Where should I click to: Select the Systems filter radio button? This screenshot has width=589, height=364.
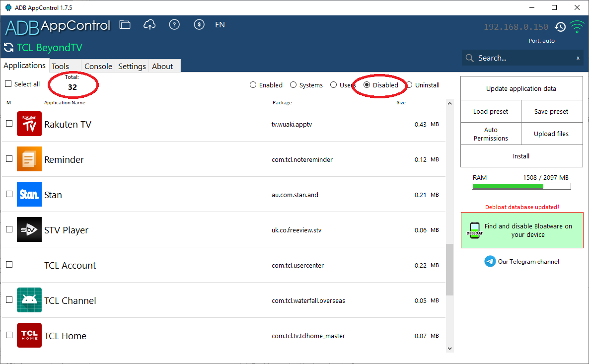[x=293, y=85]
